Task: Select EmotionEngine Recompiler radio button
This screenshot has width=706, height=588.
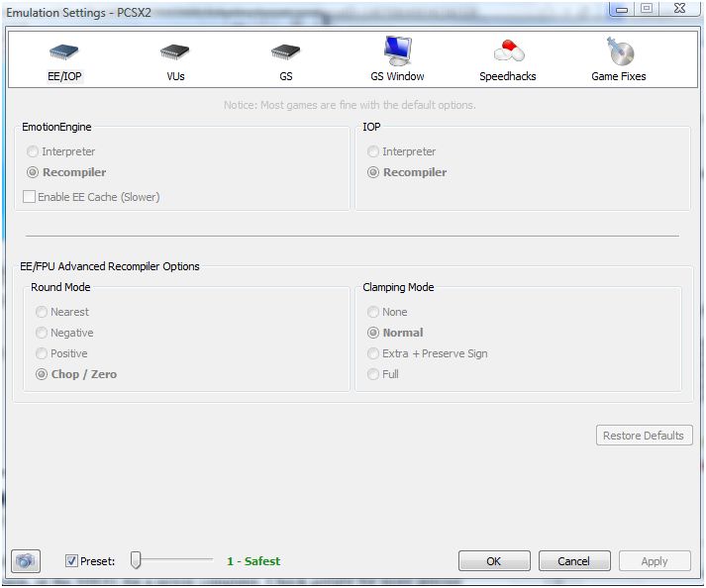Action: [33, 172]
